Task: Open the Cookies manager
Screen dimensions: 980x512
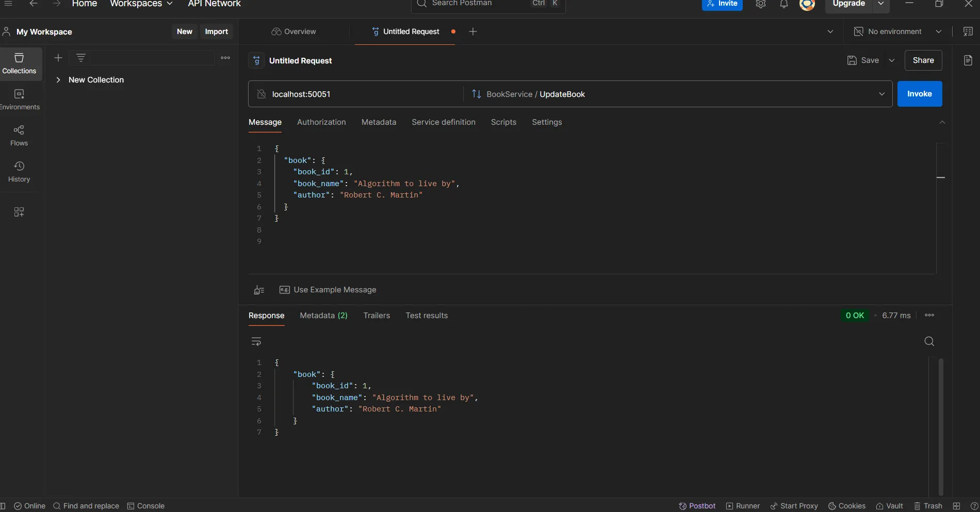Action: [x=847, y=505]
